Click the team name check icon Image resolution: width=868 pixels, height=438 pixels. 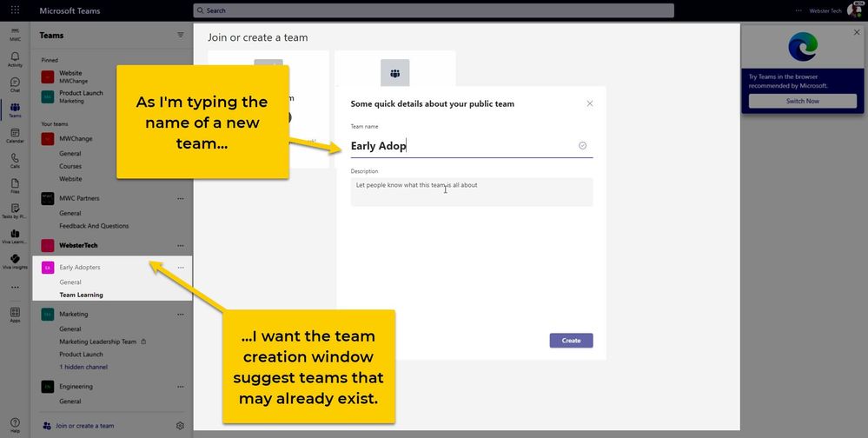582,146
